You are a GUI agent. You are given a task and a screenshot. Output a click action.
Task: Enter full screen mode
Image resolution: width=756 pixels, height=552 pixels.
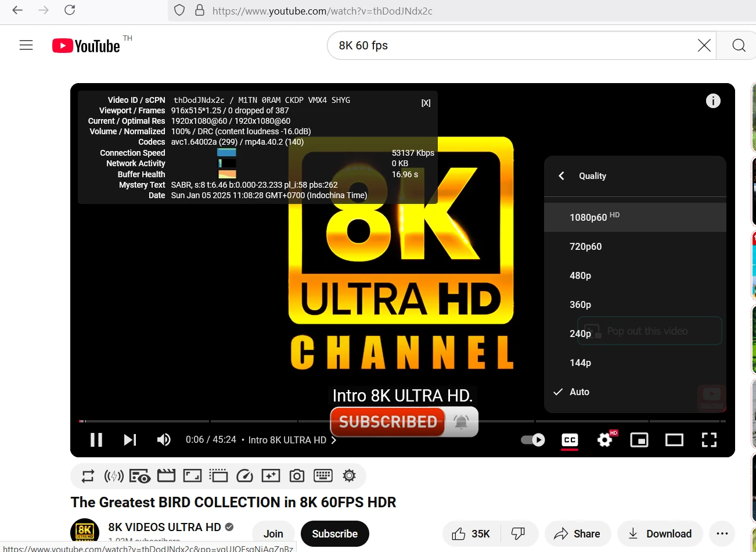click(709, 440)
